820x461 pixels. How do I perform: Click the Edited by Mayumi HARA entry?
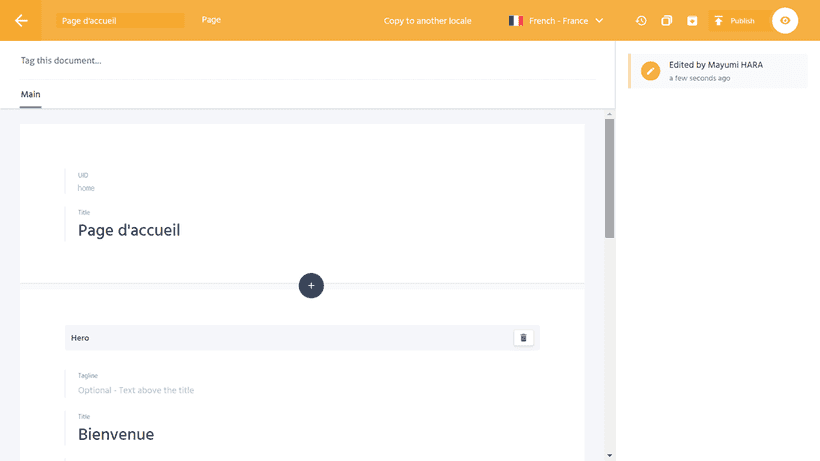click(718, 71)
